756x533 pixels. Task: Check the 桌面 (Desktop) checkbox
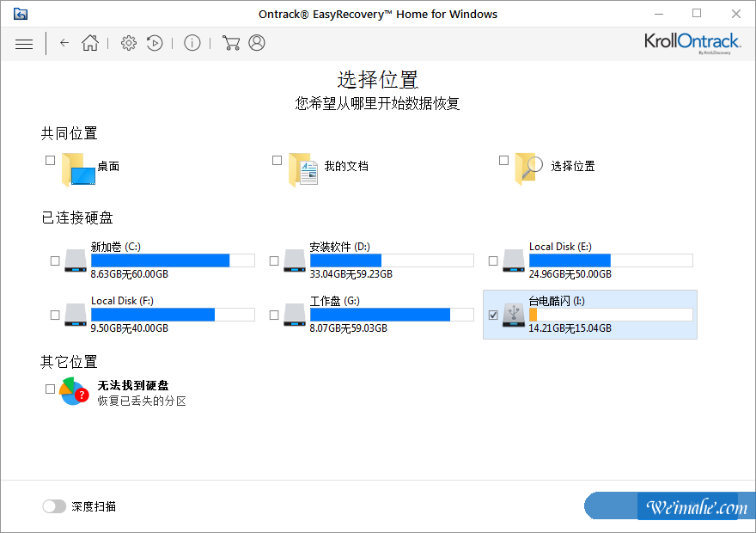click(x=49, y=160)
